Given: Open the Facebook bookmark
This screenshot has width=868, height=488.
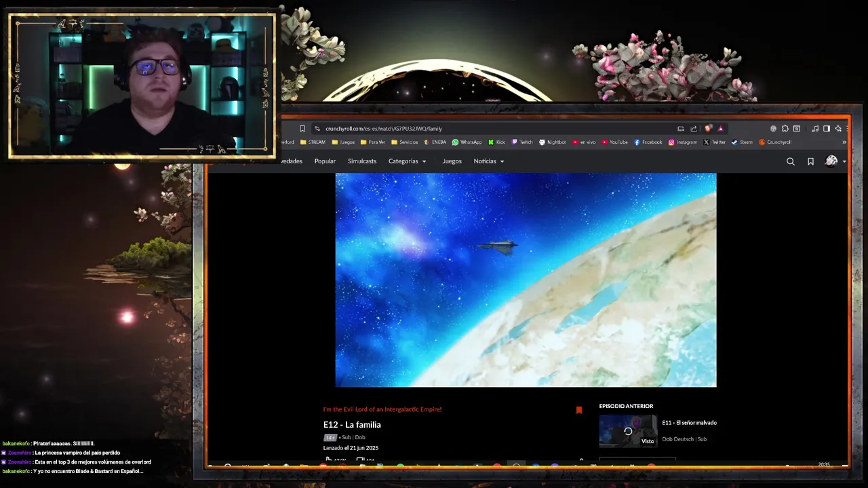Looking at the screenshot, I should (648, 142).
